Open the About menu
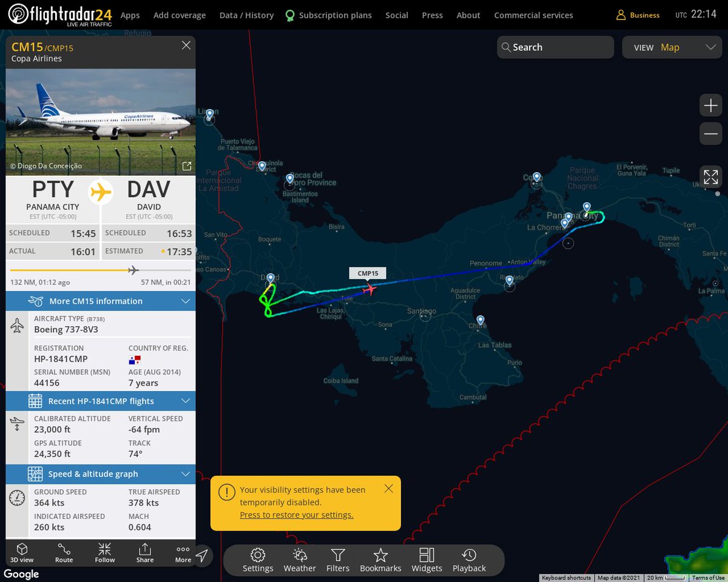Image resolution: width=728 pixels, height=582 pixels. [468, 15]
